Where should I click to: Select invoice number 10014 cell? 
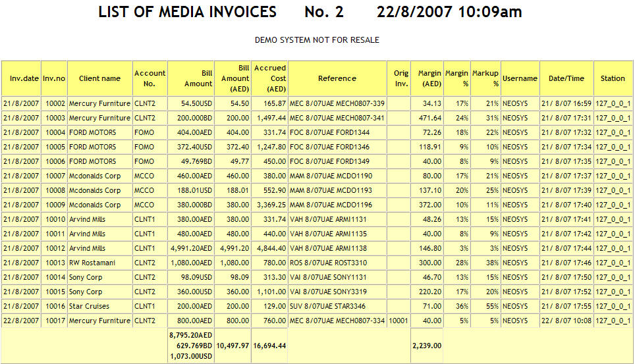pyautogui.click(x=54, y=277)
